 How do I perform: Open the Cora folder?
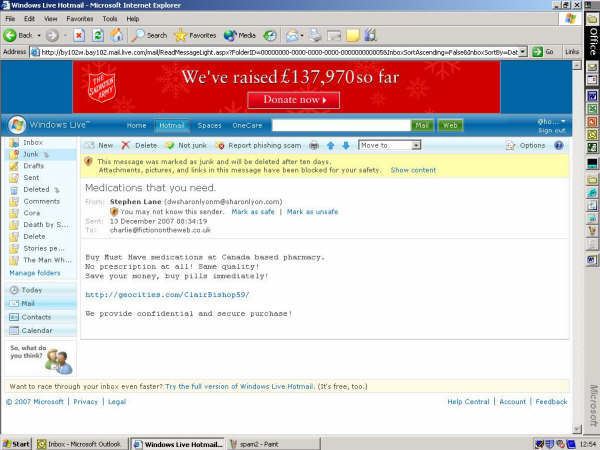(x=31, y=213)
